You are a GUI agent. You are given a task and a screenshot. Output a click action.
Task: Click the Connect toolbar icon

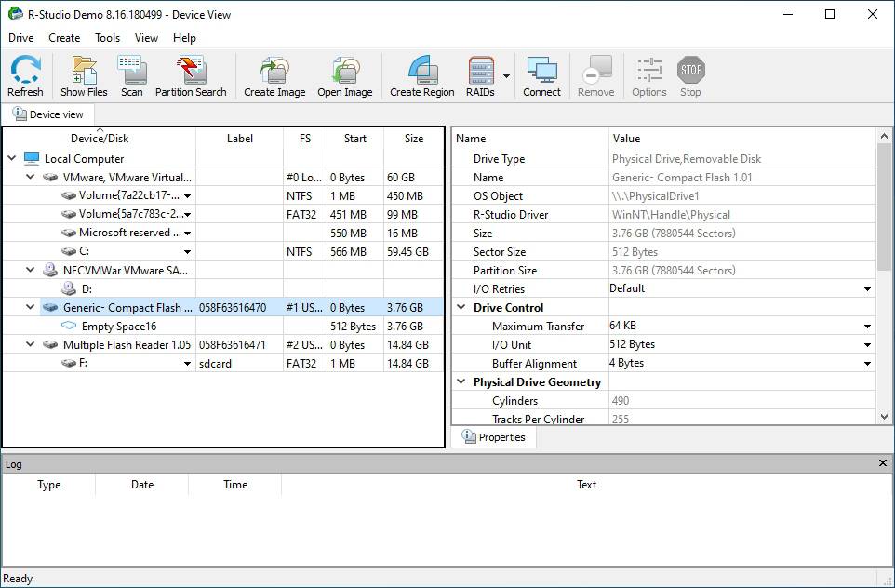click(541, 70)
